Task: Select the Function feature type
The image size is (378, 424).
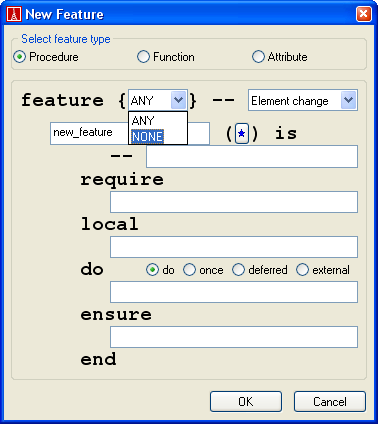Action: (166, 57)
